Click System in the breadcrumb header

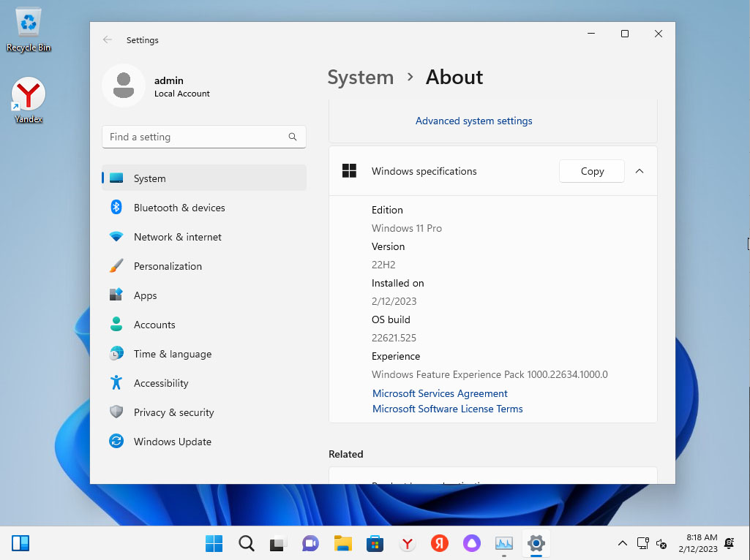[x=360, y=77]
